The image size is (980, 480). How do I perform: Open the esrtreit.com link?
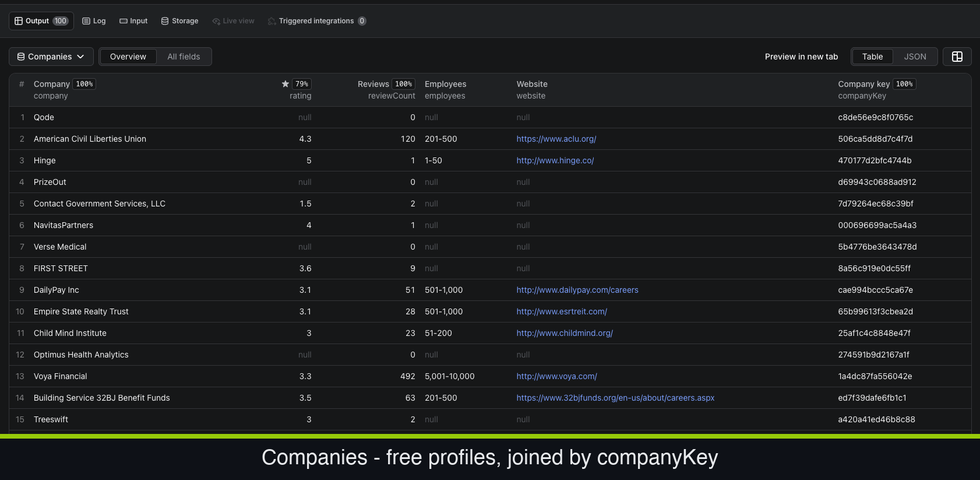(x=562, y=311)
